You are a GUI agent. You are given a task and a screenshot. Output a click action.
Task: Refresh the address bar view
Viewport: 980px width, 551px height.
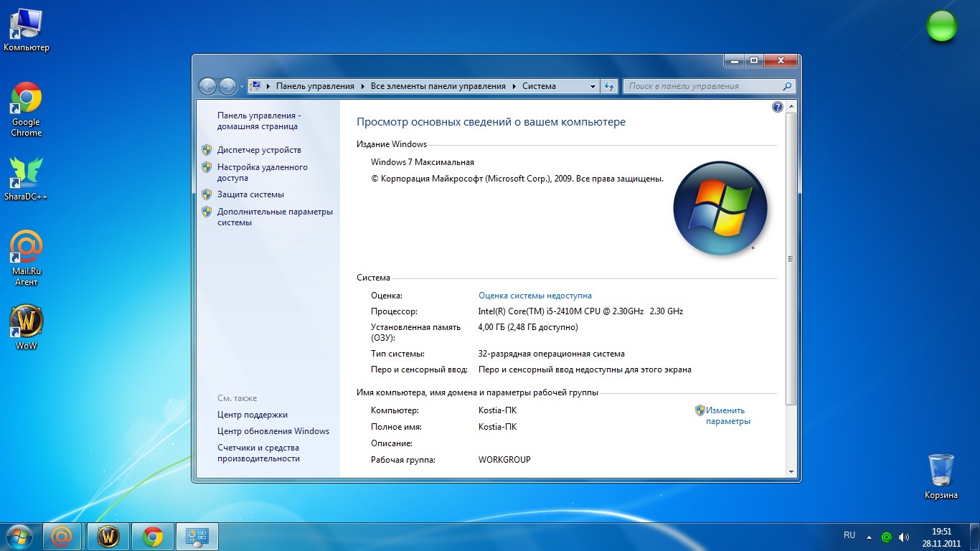[x=609, y=86]
